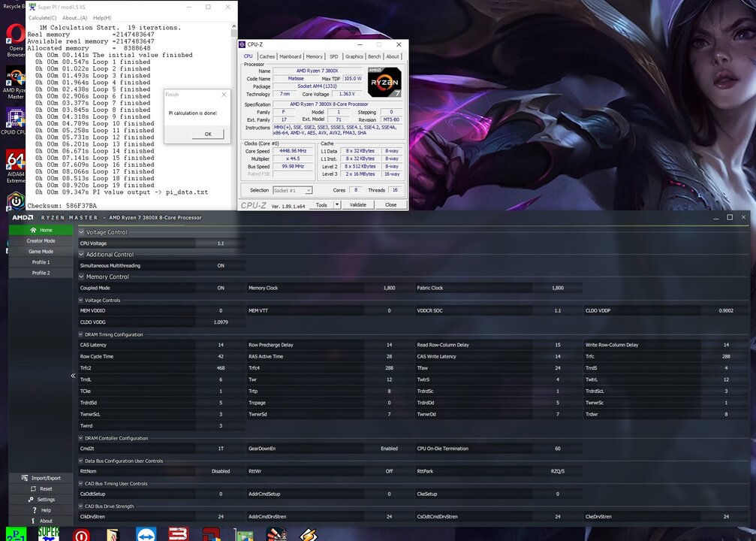Click OK in the Finish dialog
The height and width of the screenshot is (541, 756).
click(208, 134)
